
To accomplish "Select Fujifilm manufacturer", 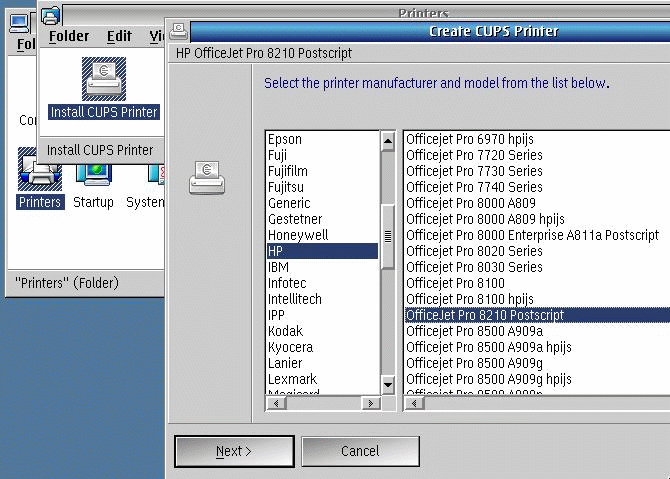I will (322, 171).
